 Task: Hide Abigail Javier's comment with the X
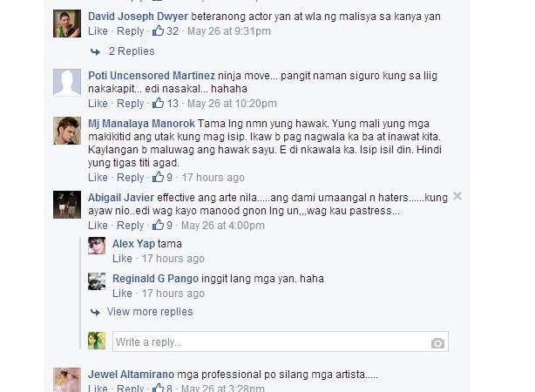click(457, 196)
